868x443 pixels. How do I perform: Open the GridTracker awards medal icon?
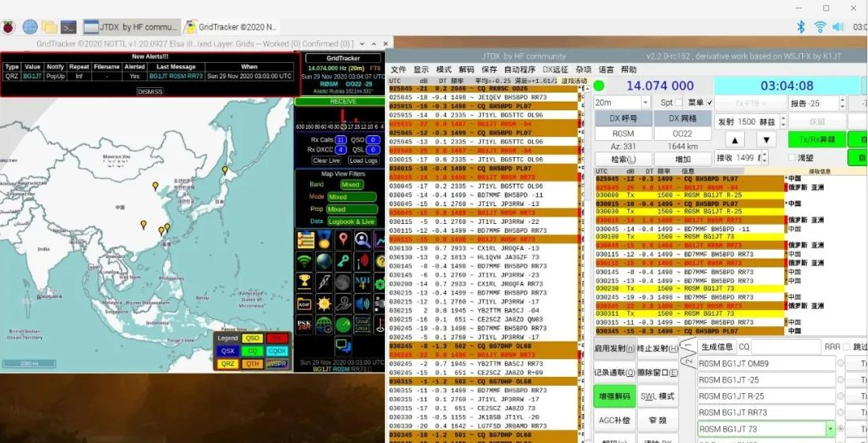pos(324,240)
